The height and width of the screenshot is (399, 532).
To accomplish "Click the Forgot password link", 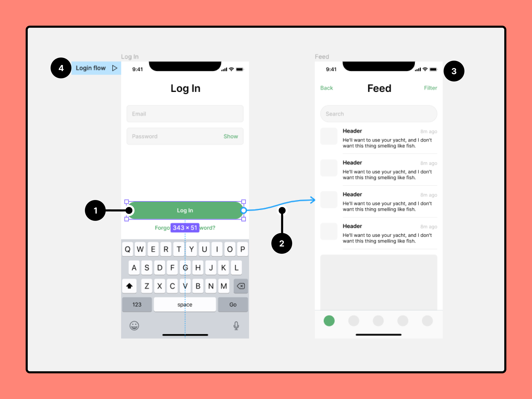I will (184, 228).
